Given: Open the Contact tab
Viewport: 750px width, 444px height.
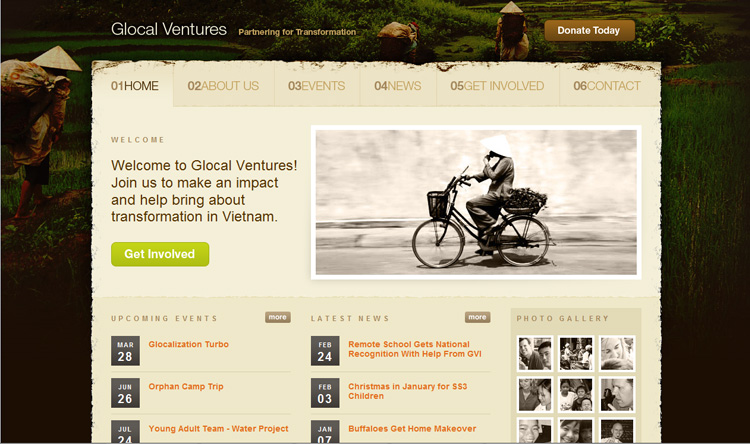Looking at the screenshot, I should click(607, 86).
